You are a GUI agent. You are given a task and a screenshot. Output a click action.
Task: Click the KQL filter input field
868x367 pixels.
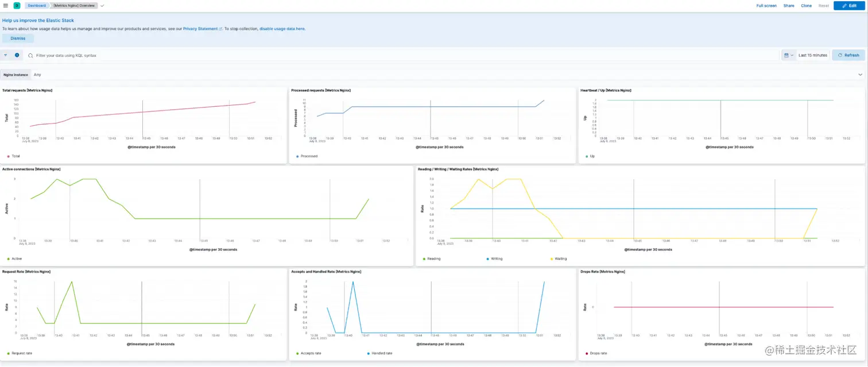click(x=402, y=56)
